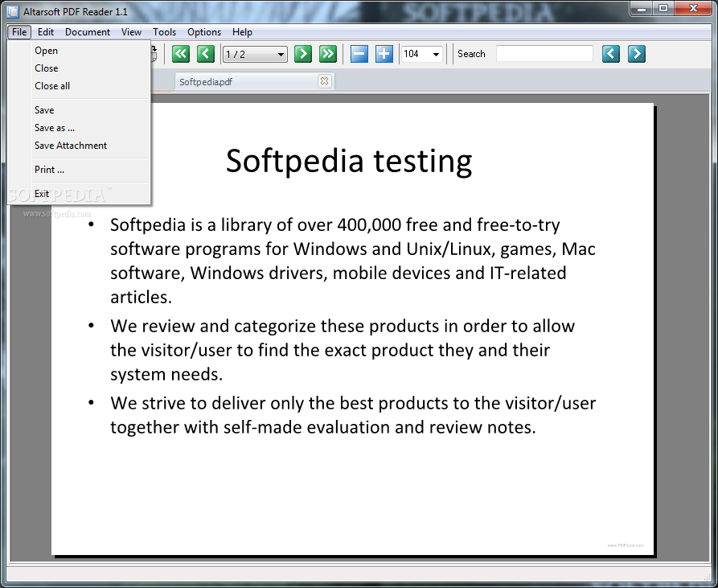Click inside the Search text field
Screen dimensions: 718x588
pyautogui.click(x=544, y=54)
